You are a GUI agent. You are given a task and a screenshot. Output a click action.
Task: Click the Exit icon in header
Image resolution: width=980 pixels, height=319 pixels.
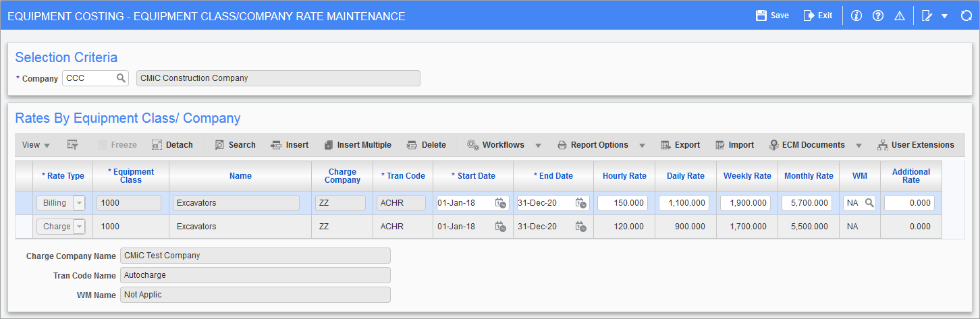(x=809, y=16)
